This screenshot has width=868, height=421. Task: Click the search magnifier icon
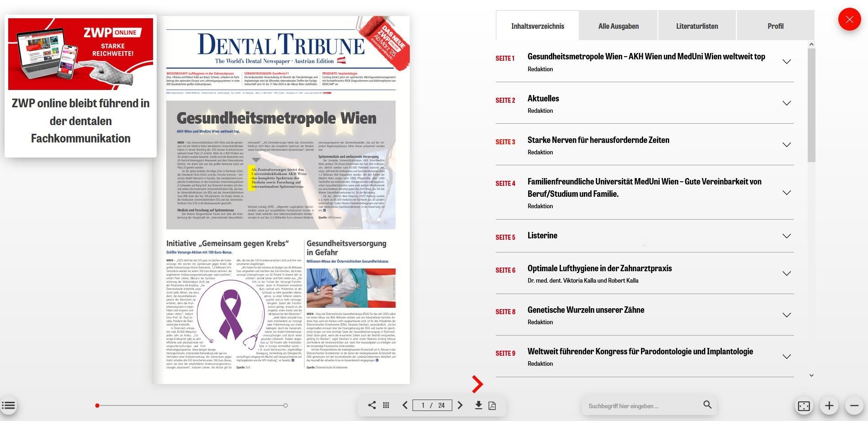[x=707, y=405]
